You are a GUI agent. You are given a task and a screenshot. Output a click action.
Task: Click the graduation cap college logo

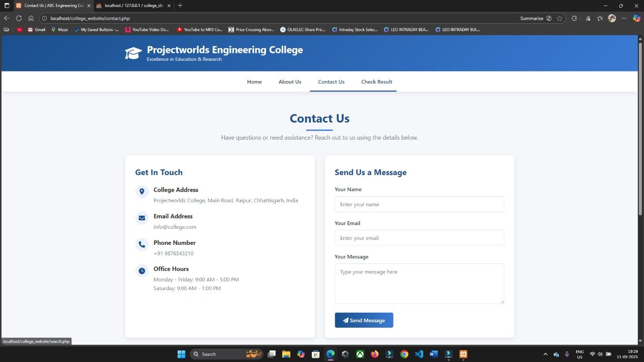tap(133, 53)
